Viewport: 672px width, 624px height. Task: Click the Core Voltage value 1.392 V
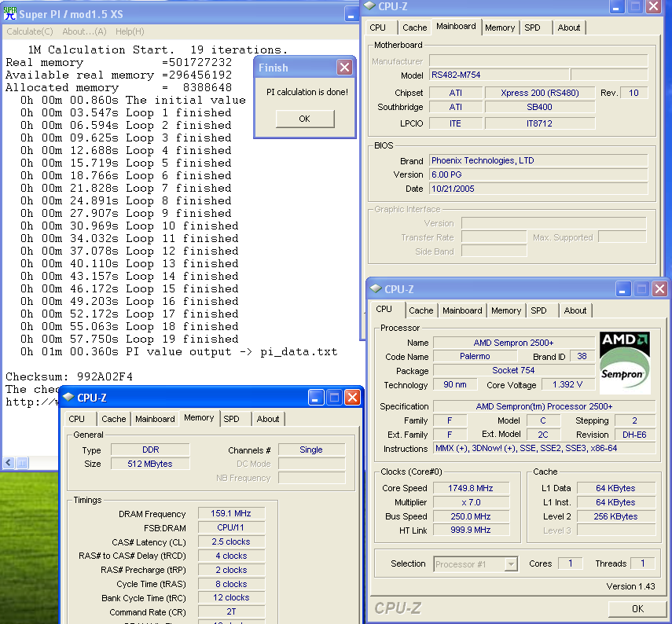567,384
